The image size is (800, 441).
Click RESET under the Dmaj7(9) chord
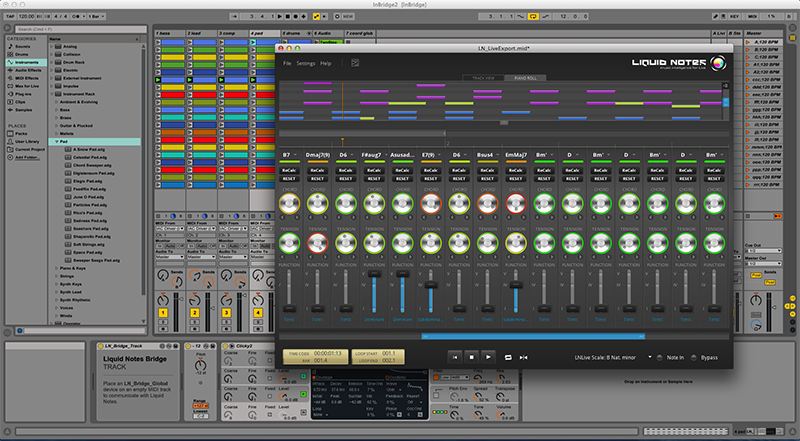317,180
